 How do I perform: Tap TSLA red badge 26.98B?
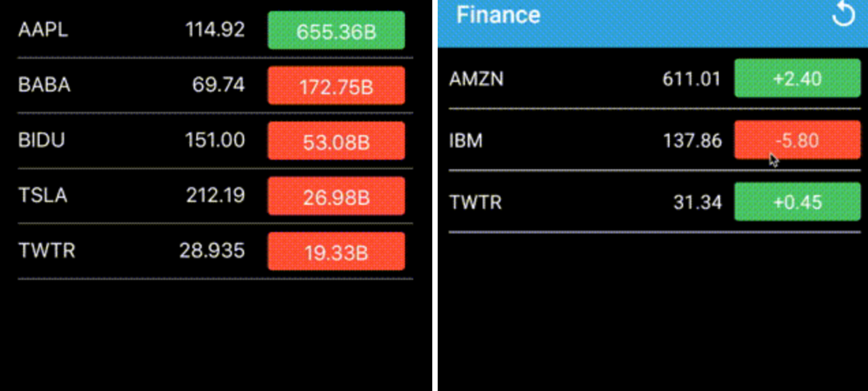[336, 196]
